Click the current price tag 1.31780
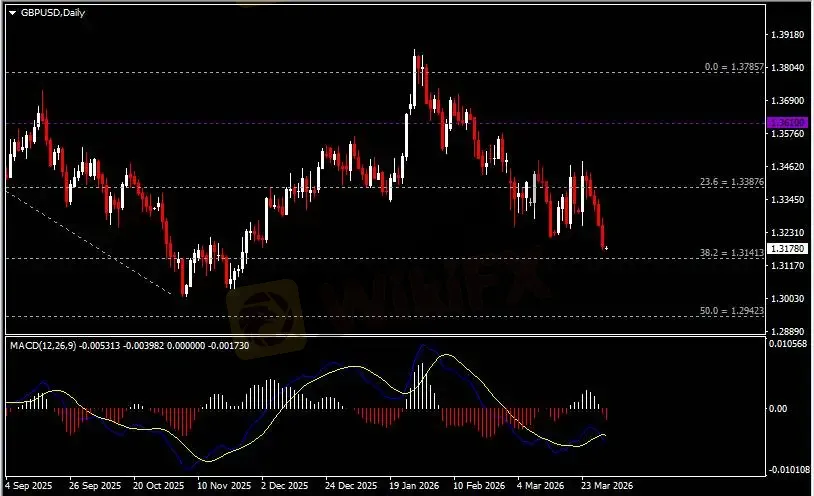This screenshot has width=814, height=496. click(x=788, y=249)
